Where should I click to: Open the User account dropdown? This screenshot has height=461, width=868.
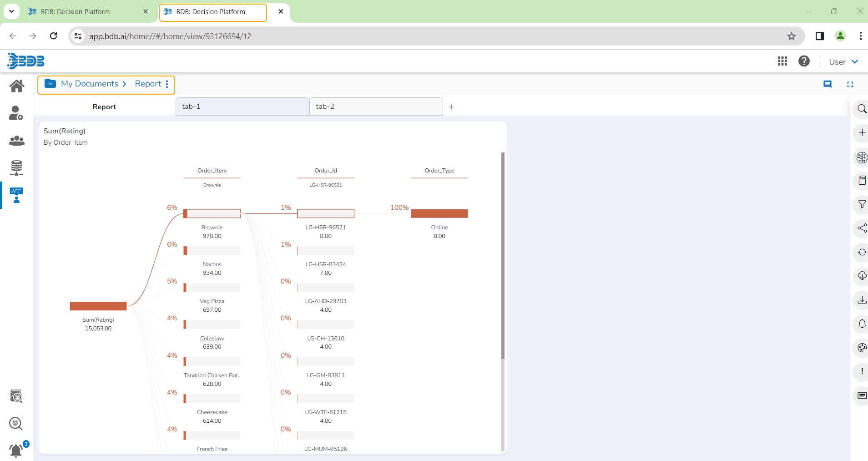click(843, 61)
